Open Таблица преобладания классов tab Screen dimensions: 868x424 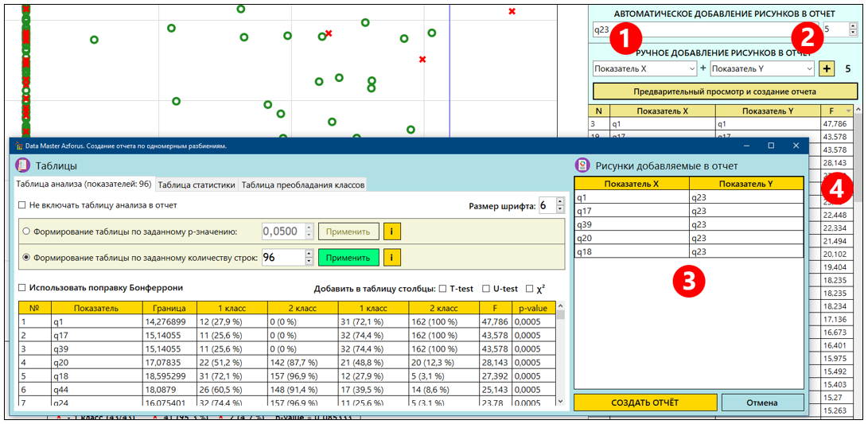tap(302, 185)
